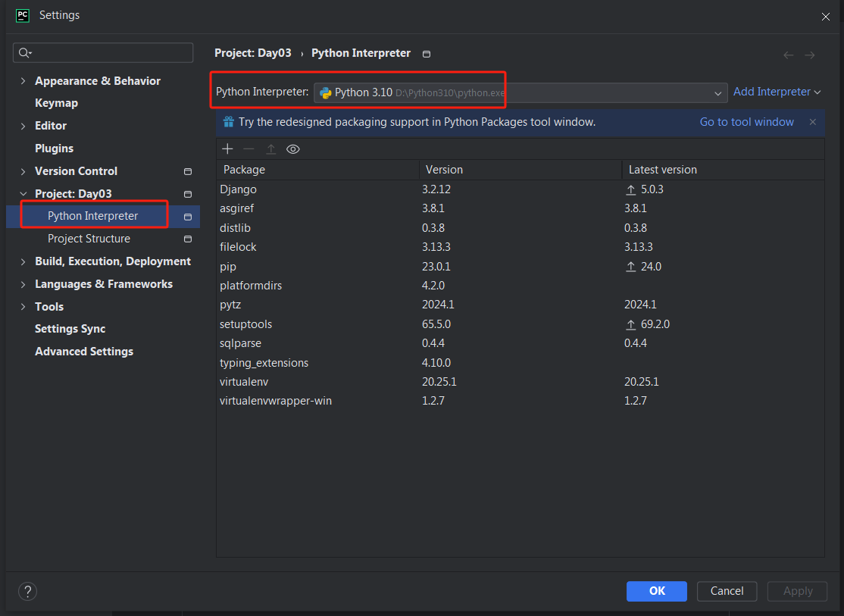Open the Add Interpreter dropdown
844x616 pixels.
777,92
